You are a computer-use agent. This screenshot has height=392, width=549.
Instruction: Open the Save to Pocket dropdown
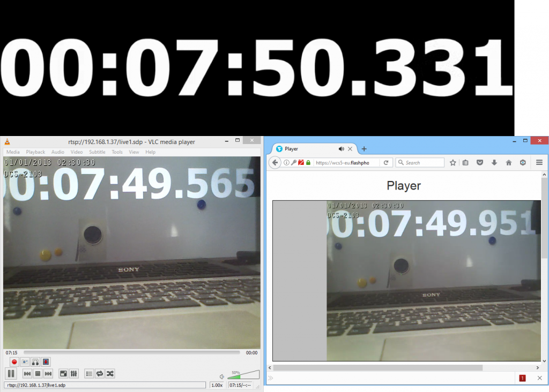tap(479, 162)
